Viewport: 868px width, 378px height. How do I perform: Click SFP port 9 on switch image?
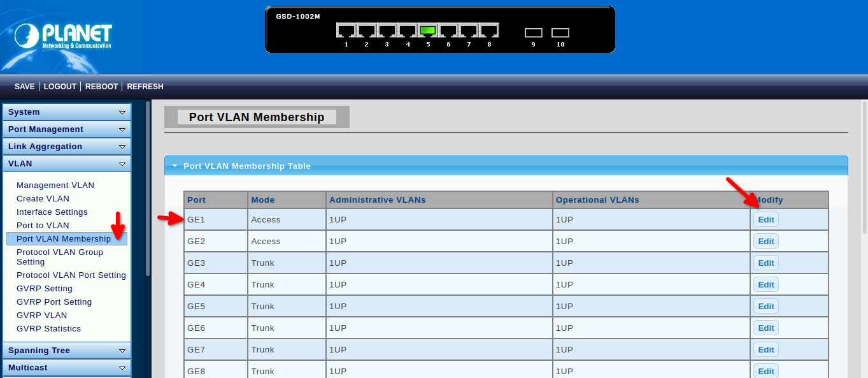click(x=533, y=33)
